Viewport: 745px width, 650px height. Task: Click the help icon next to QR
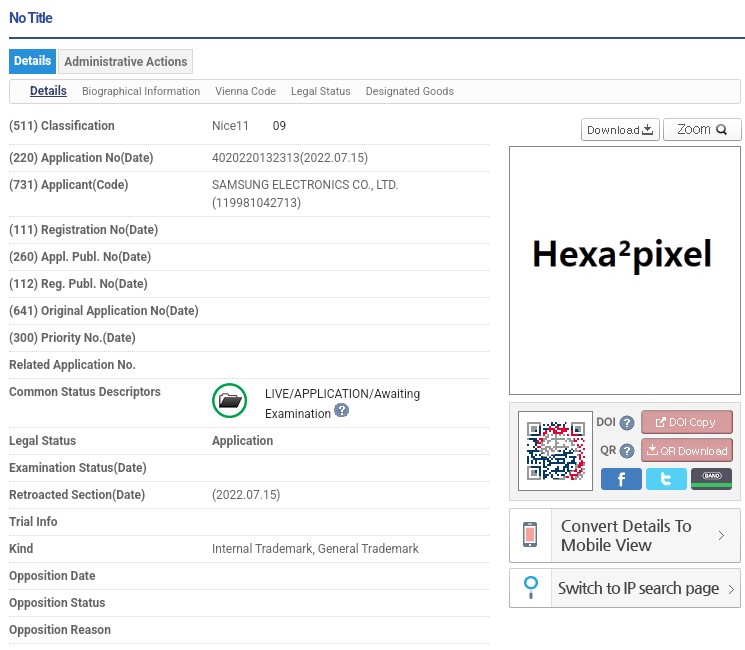pyautogui.click(x=627, y=451)
